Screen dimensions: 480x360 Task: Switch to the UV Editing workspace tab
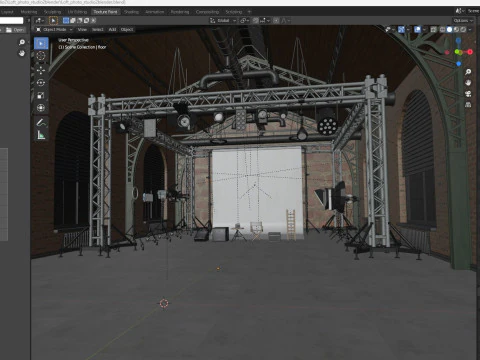click(x=77, y=12)
